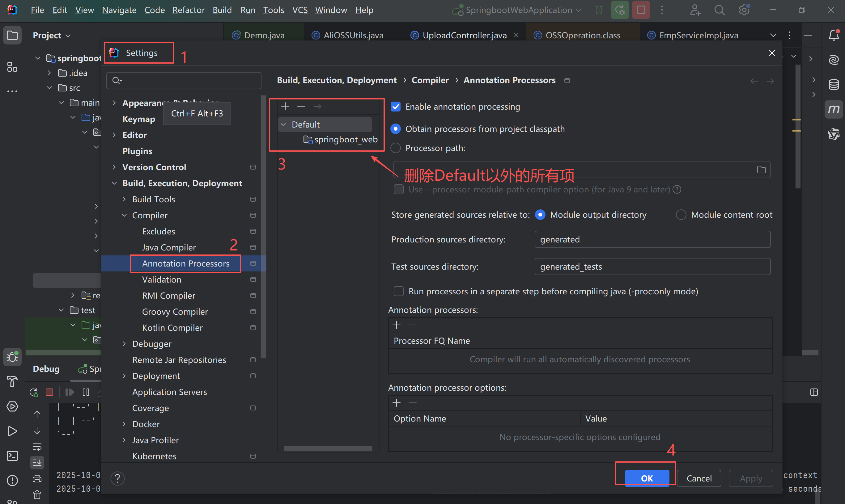845x504 pixels.
Task: Open the Search everywhere magnifier
Action: (720, 10)
